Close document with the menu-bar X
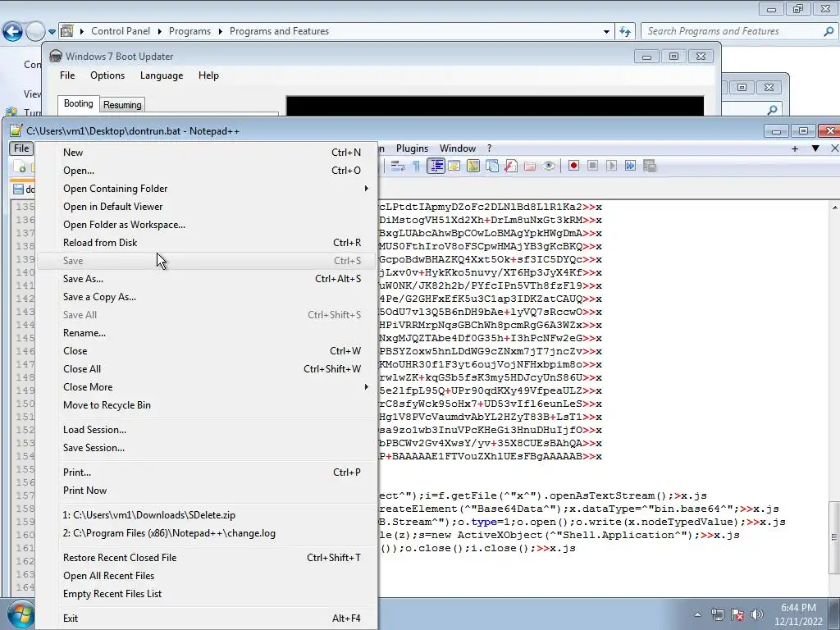Screen dimensions: 840x630 point(834,148)
